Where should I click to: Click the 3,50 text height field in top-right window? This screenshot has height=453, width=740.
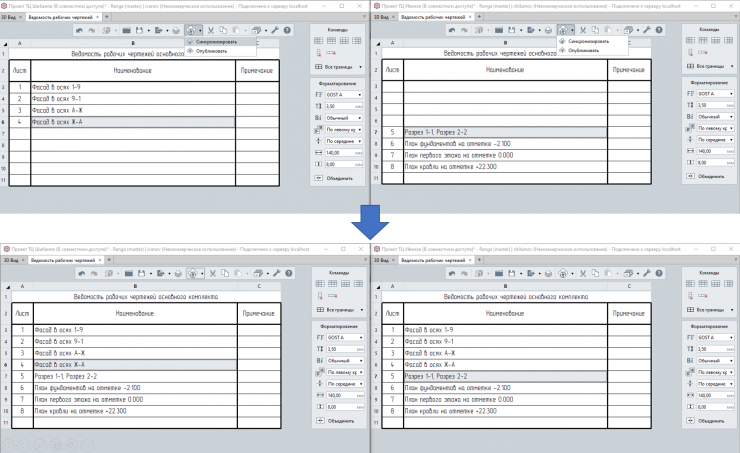click(709, 105)
